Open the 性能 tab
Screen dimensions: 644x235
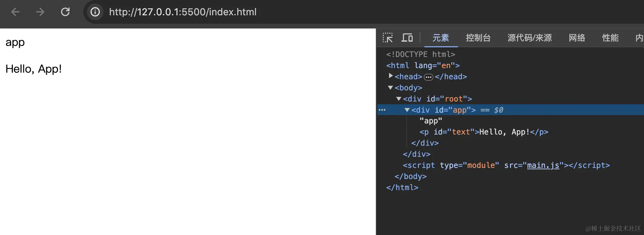[610, 38]
